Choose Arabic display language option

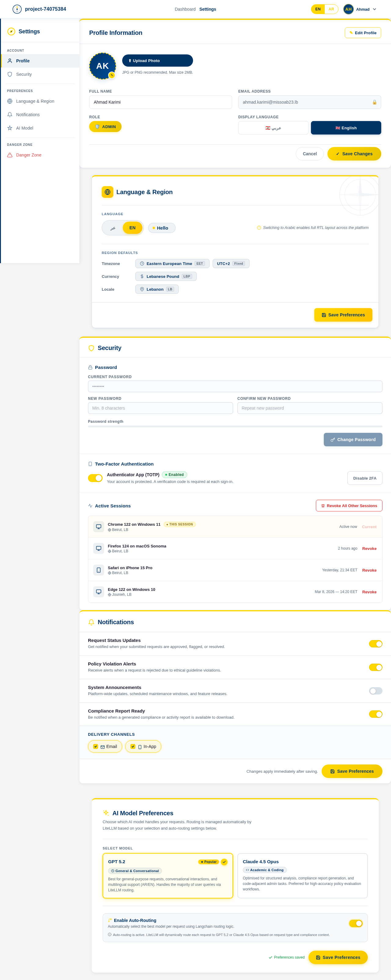pyautogui.click(x=273, y=128)
